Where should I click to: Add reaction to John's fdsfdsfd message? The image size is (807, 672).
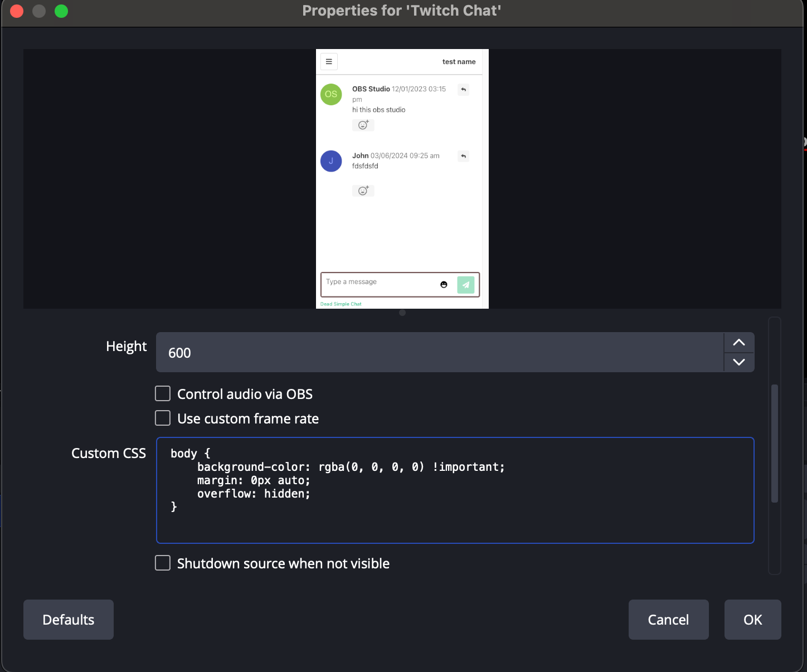point(363,191)
